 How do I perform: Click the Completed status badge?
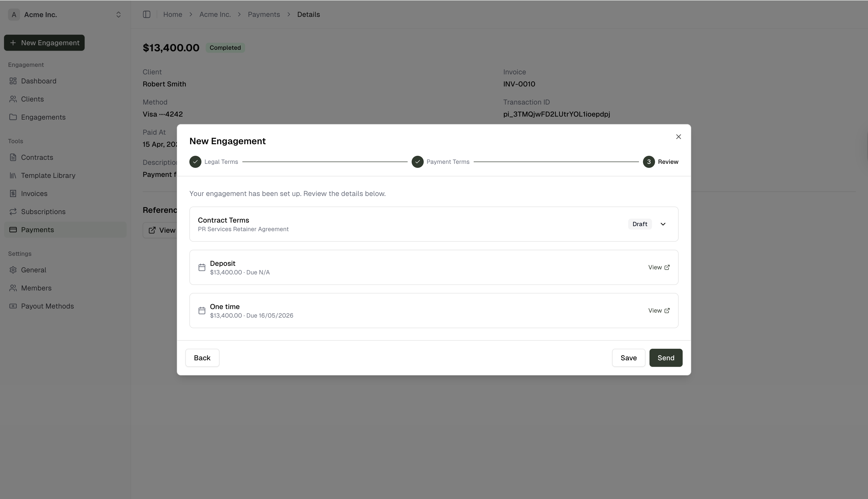(x=225, y=48)
